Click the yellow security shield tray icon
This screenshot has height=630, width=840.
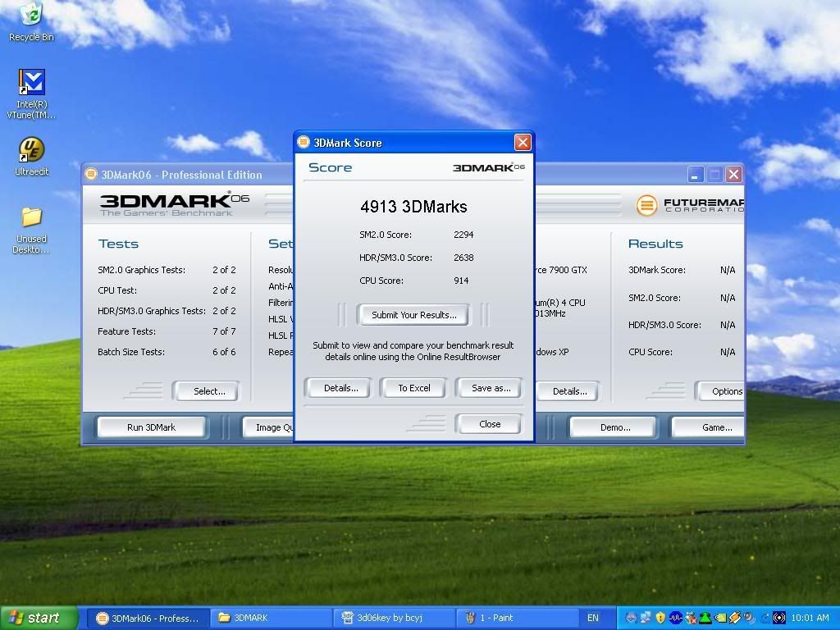click(660, 618)
